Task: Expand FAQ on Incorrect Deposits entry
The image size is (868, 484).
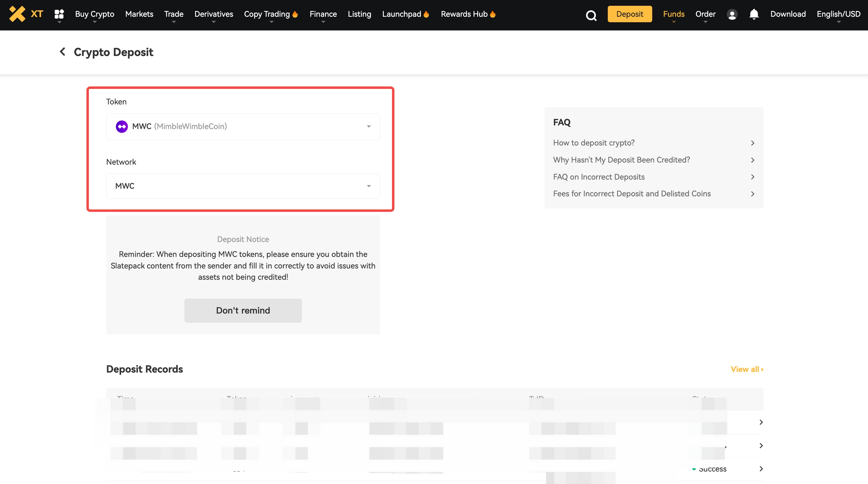Action: (x=599, y=177)
